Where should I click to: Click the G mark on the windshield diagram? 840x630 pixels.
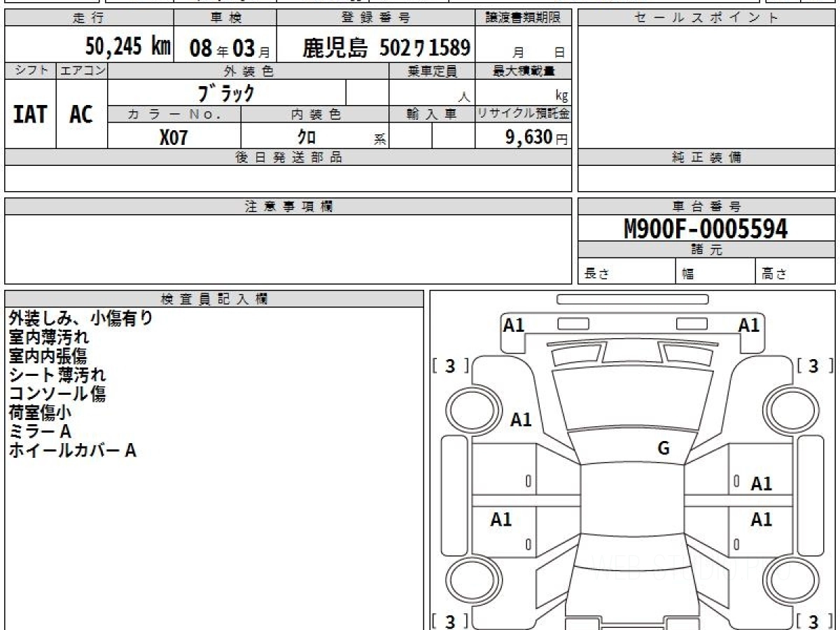coord(664,449)
